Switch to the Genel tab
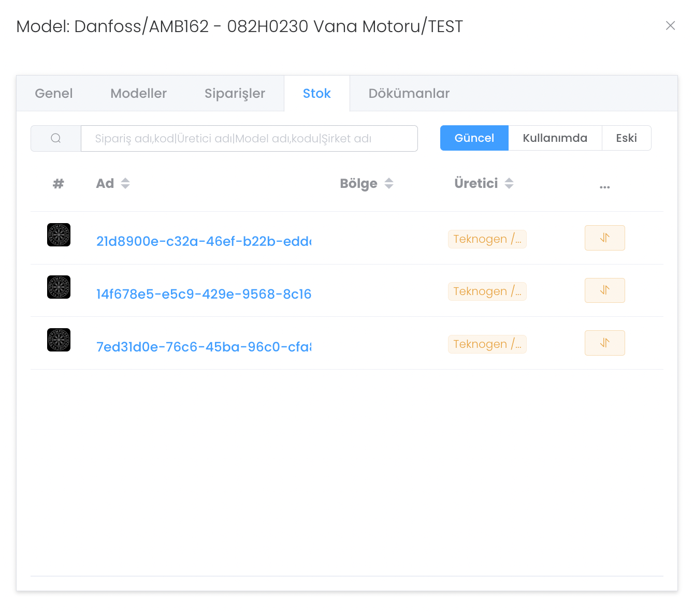This screenshot has width=694, height=616. pos(54,94)
